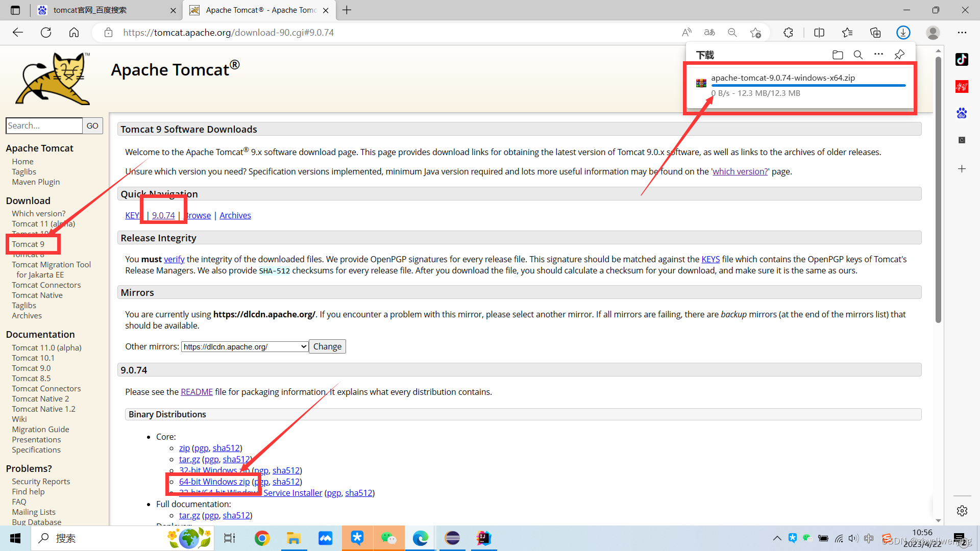Select Tomcat 9 in Download menu
Screen dimensions: 980x551
[x=28, y=244]
